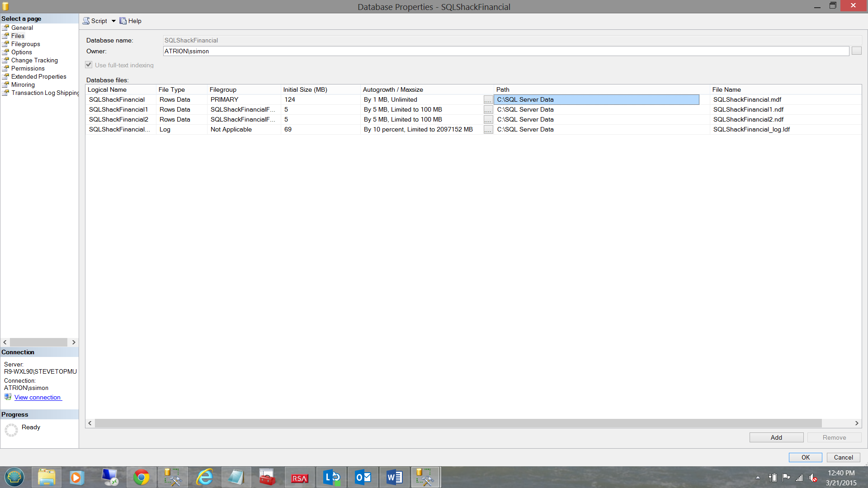Expand the Script dropdown arrow
This screenshot has height=488, width=868.
click(113, 21)
